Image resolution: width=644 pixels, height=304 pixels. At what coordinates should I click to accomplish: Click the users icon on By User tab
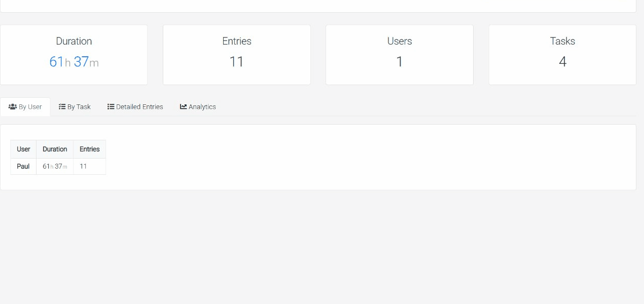(12, 106)
